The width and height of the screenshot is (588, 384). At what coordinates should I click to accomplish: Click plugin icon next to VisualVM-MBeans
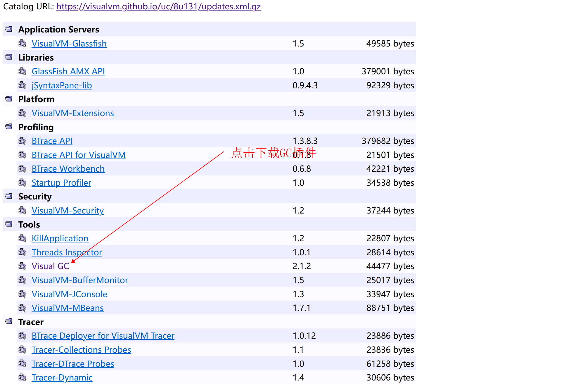tap(22, 308)
